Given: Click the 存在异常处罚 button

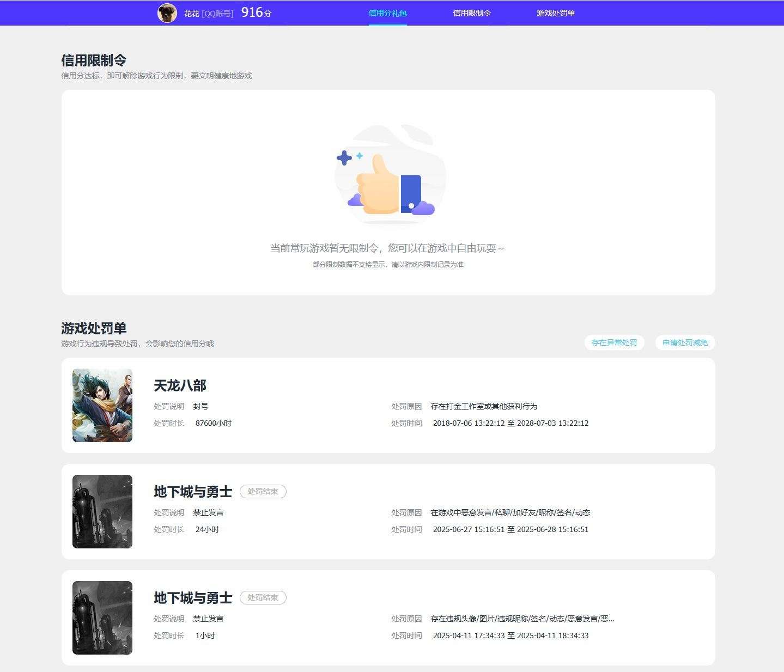Looking at the screenshot, I should coord(614,343).
